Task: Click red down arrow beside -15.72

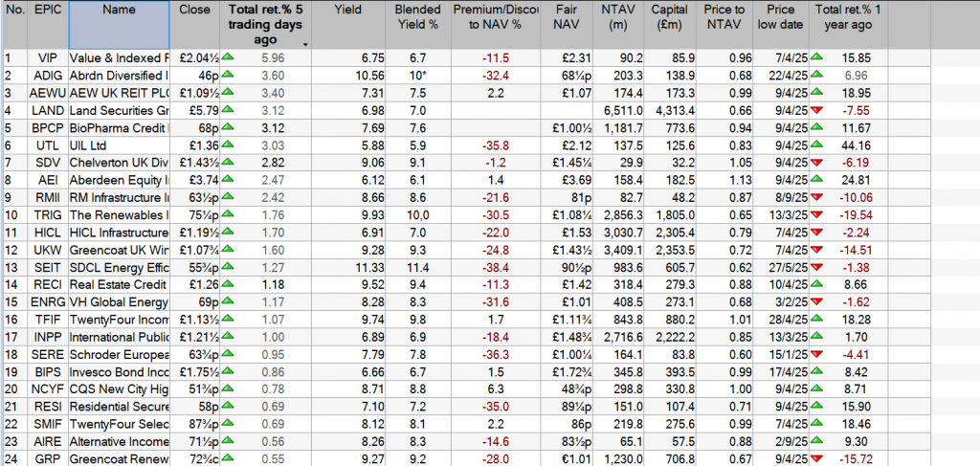Action: tap(817, 459)
